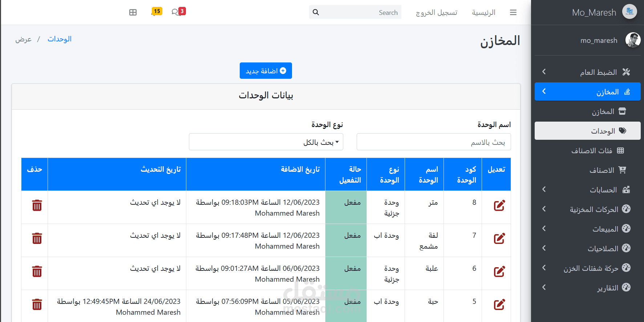The height and width of the screenshot is (322, 644).
Task: Click بيانات الوحدات card heading
Action: click(x=266, y=95)
